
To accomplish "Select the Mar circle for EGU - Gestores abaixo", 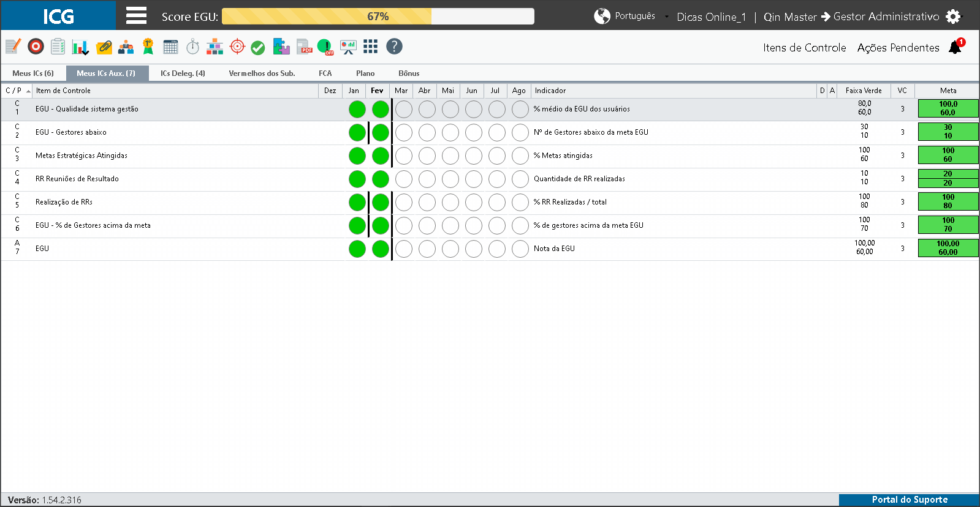I will (x=404, y=132).
